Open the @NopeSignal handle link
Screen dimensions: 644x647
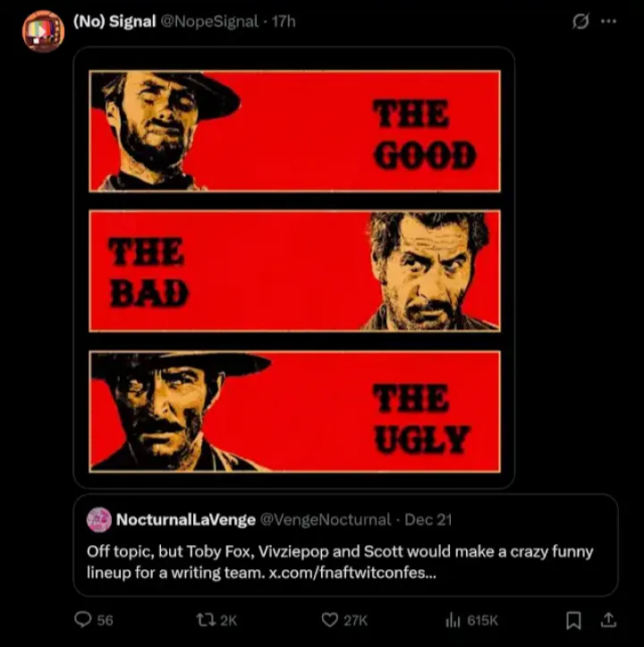click(209, 21)
